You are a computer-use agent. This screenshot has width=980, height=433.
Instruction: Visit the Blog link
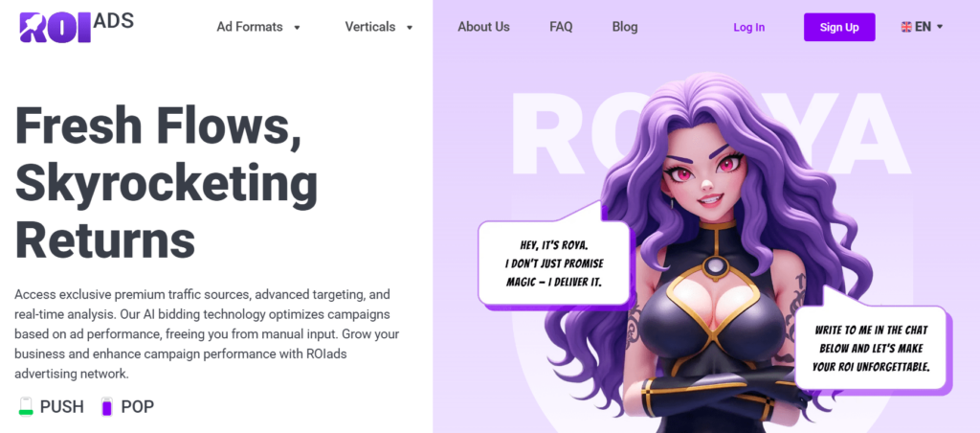pos(625,27)
